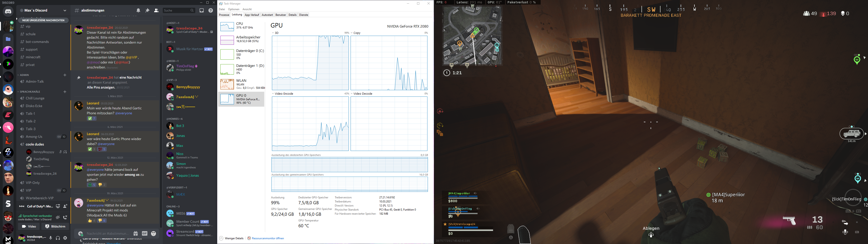Open the emoji picker in message box
Image resolution: width=868 pixels, height=244 pixels.
[x=154, y=233]
